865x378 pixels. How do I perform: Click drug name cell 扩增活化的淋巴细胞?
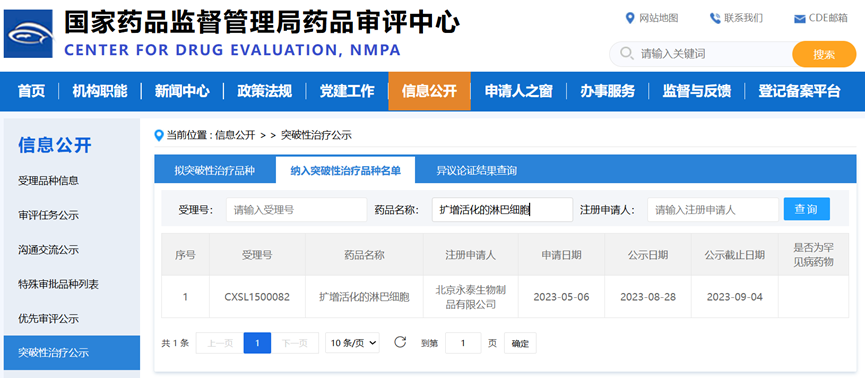click(x=364, y=297)
